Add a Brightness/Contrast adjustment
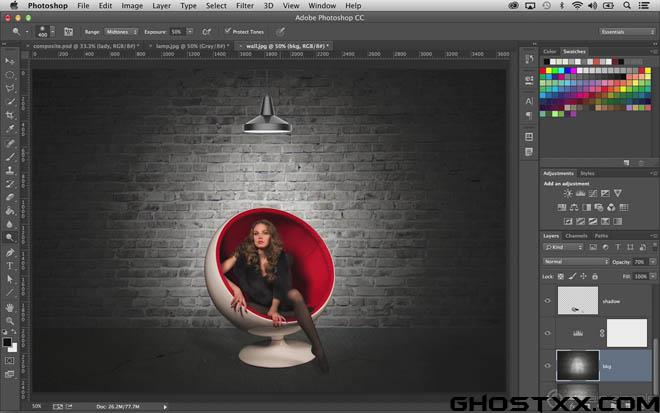The image size is (660, 413). coord(568,193)
